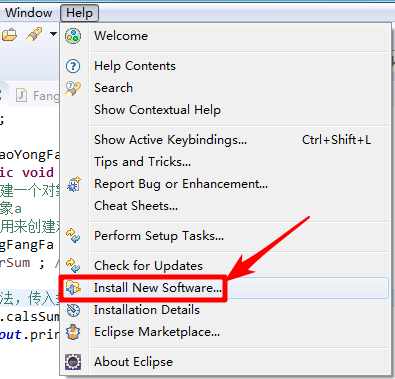Select About Eclipse

click(225, 362)
